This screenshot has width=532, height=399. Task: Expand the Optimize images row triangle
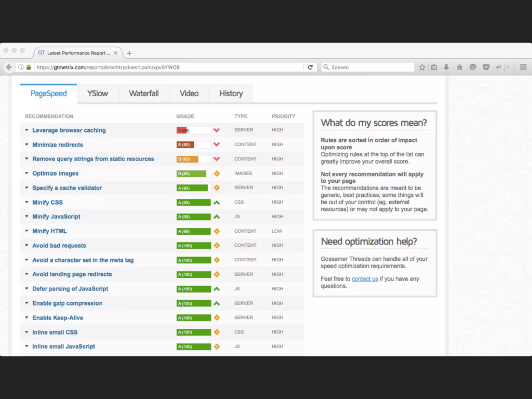point(26,173)
